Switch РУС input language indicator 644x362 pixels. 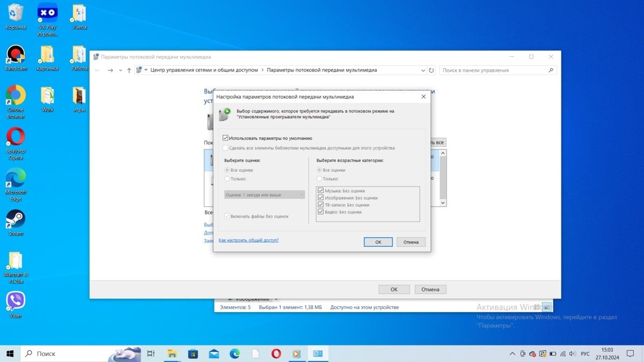coord(586,354)
